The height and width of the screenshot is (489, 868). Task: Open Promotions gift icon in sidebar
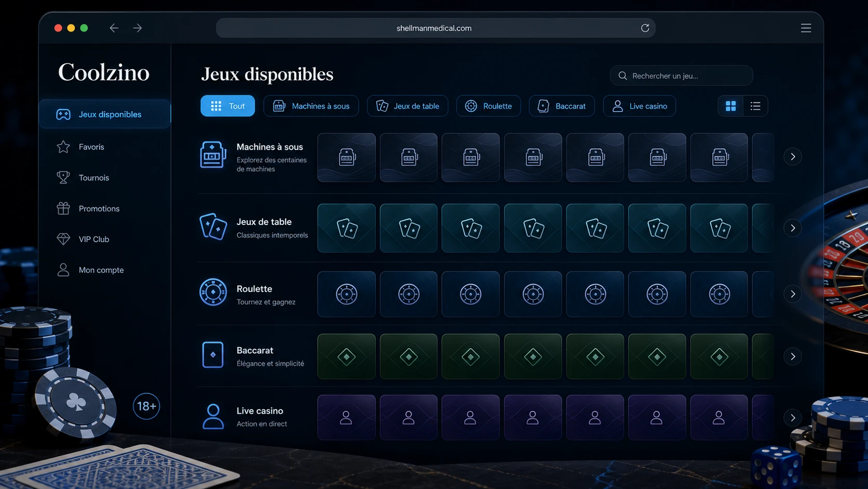pos(63,208)
